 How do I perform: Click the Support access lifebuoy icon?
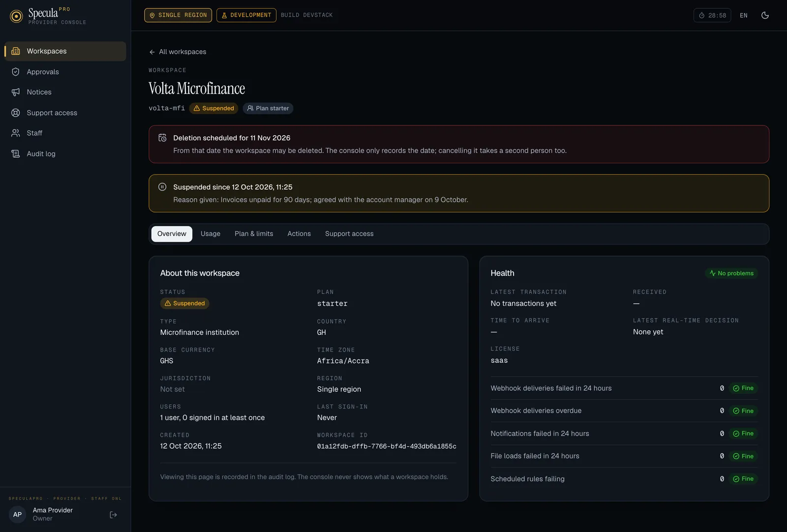16,113
